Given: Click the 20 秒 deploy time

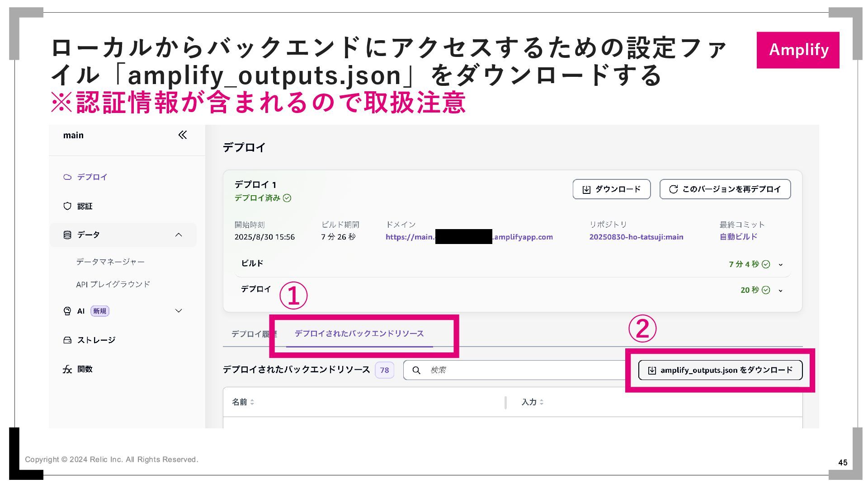Looking at the screenshot, I should [750, 290].
